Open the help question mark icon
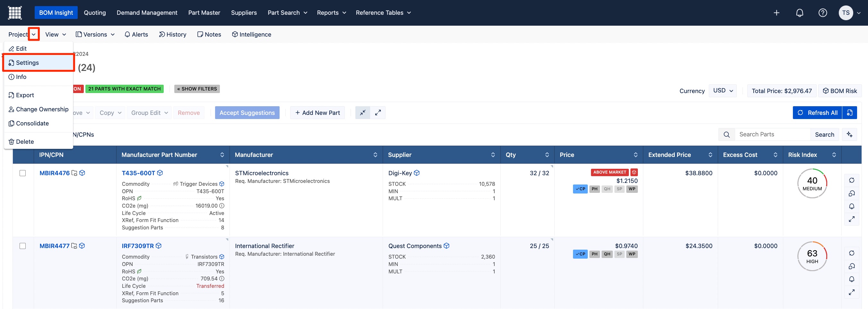 pos(822,13)
